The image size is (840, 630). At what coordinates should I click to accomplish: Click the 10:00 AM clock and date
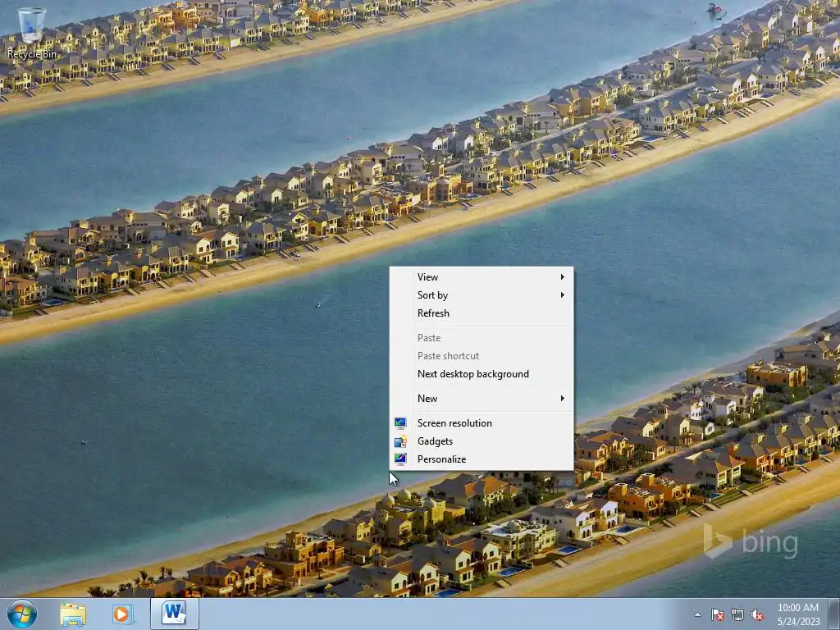798,614
